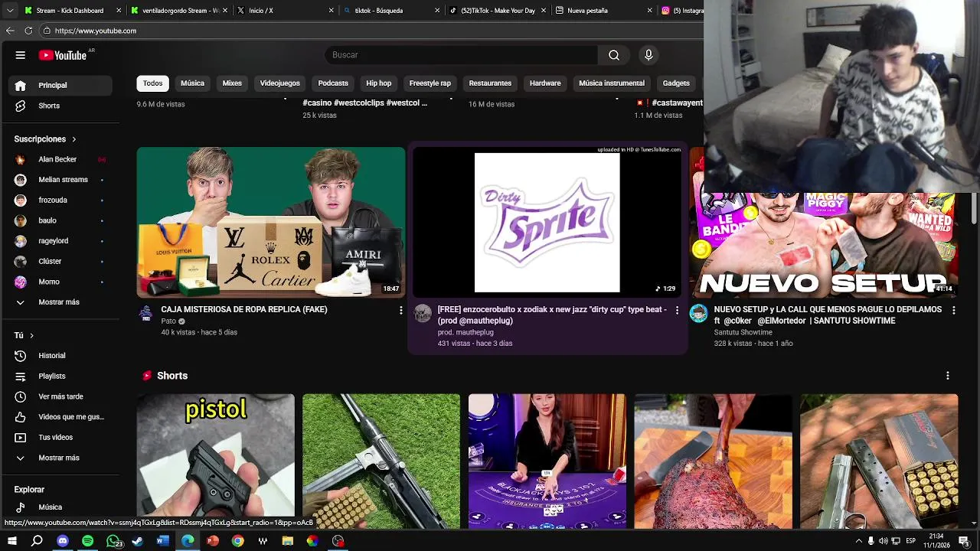Screen dimensions: 980x551
Task: Open Música under Explorar
Action: pyautogui.click(x=60, y=507)
